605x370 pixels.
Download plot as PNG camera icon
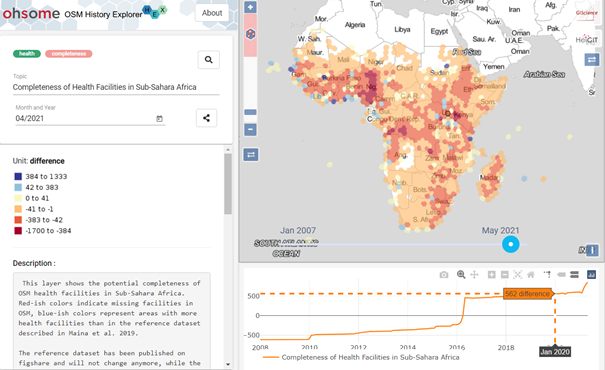pyautogui.click(x=444, y=275)
